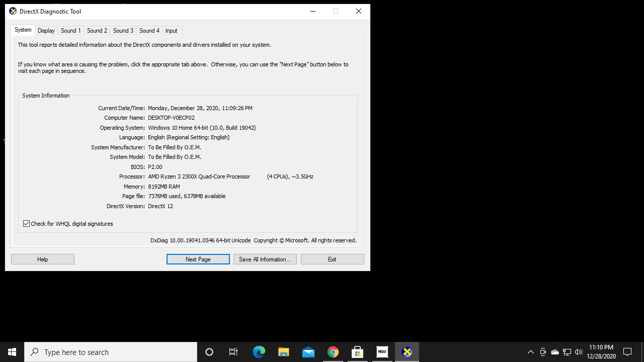The image size is (644, 362).
Task: Click the DirectX 12 version value
Action: 160,206
